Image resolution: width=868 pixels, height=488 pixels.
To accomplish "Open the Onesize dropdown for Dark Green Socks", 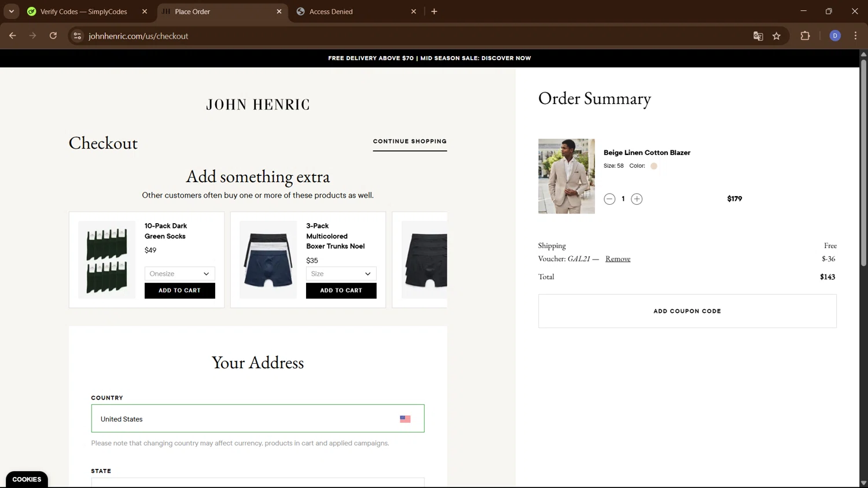I will coord(179,273).
